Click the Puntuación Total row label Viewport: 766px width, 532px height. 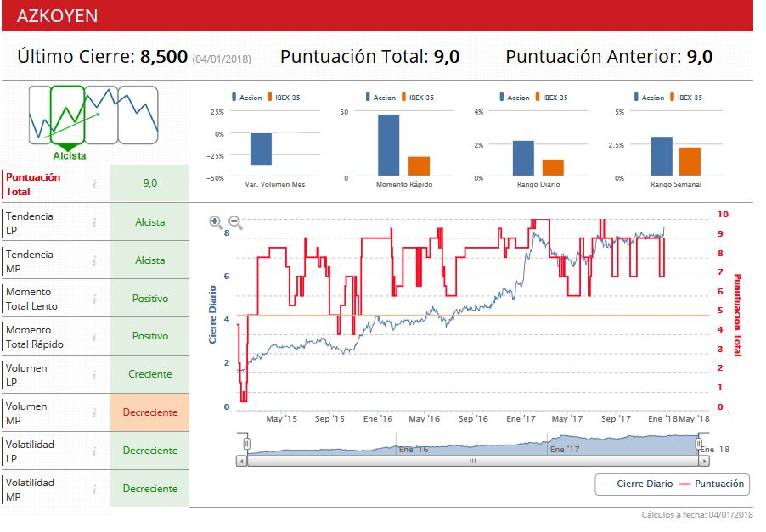33,184
